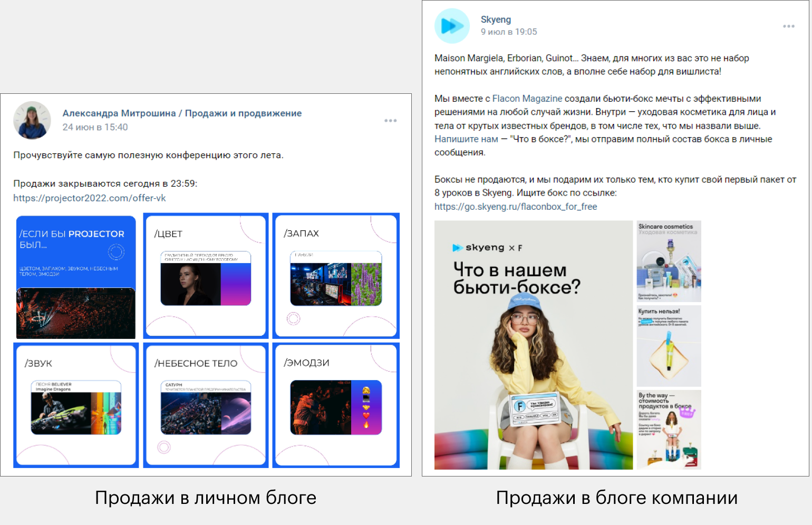This screenshot has width=812, height=525.
Task: Open the By the way стоимость thumbnail
Action: click(x=669, y=430)
